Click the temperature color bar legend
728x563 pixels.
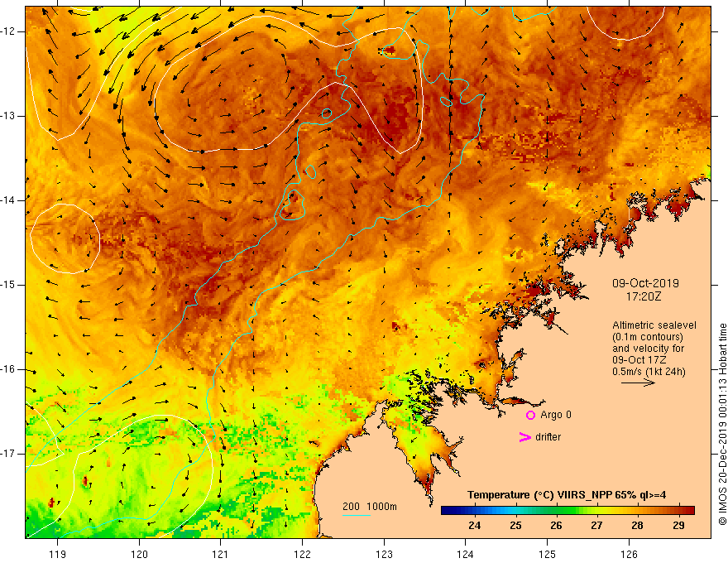tap(568, 511)
